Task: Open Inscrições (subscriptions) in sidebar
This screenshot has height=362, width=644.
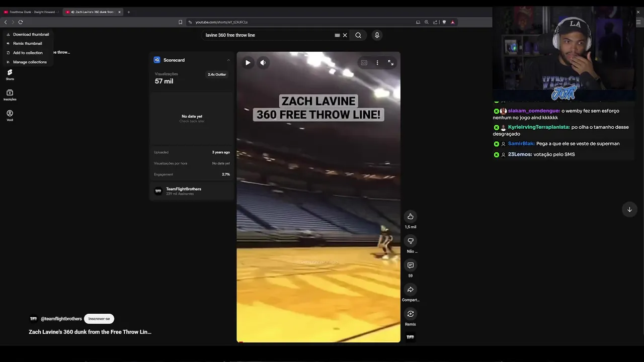Action: (10, 95)
